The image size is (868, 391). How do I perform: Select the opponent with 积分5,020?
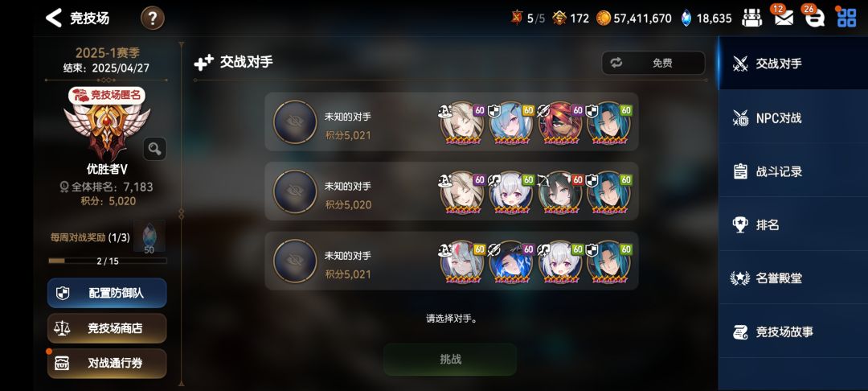coord(451,191)
